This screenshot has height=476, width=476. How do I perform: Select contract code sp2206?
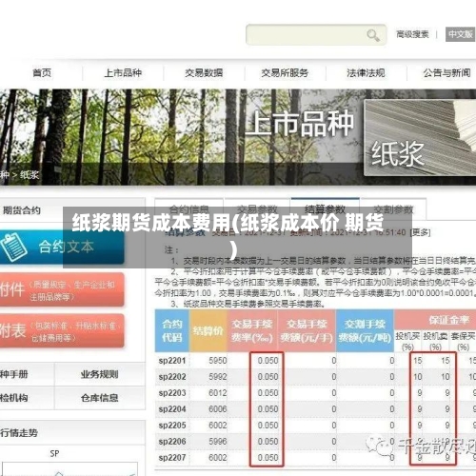[172, 442]
